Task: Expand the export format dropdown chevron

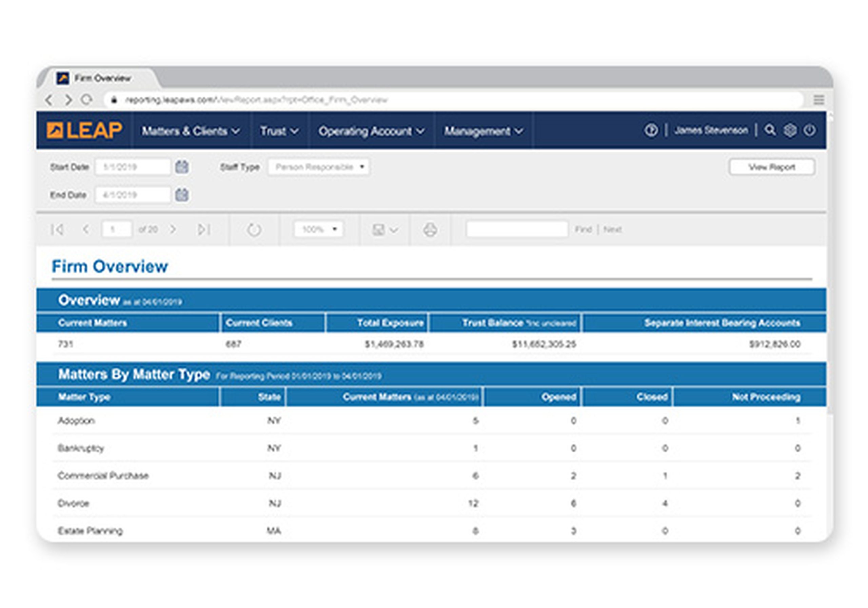Action: pyautogui.click(x=394, y=229)
